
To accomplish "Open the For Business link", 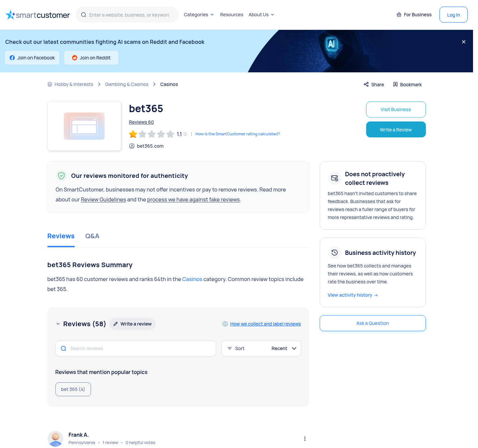I will click(x=414, y=15).
